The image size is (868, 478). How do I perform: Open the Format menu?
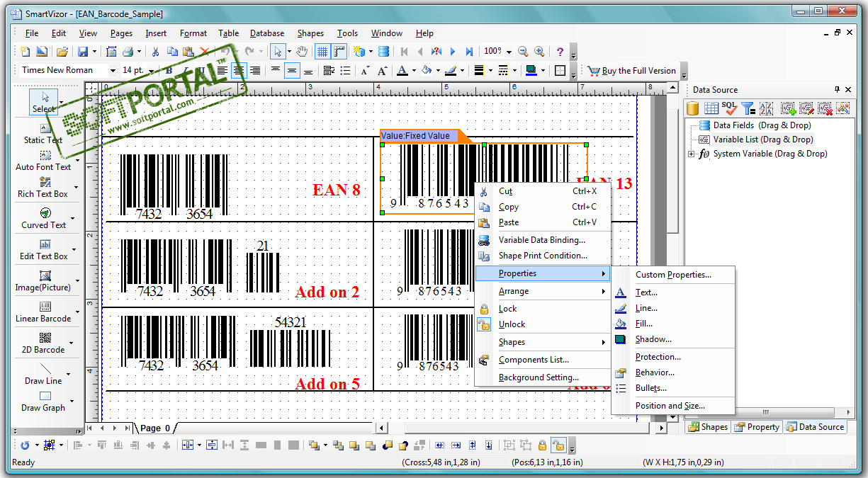pyautogui.click(x=193, y=33)
